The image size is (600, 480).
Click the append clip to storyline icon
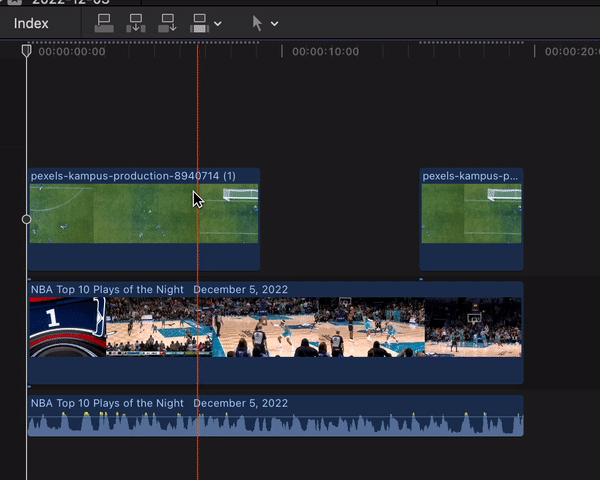168,23
